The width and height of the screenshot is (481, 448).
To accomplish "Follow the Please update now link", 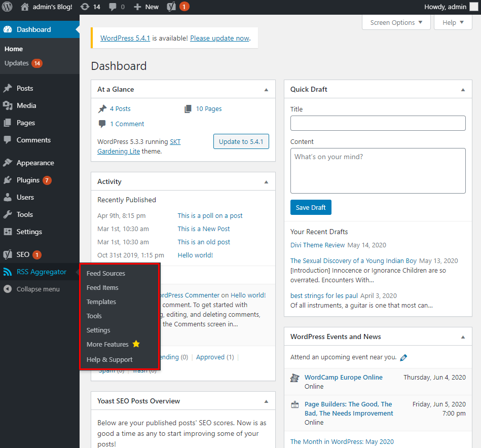I will (x=219, y=38).
